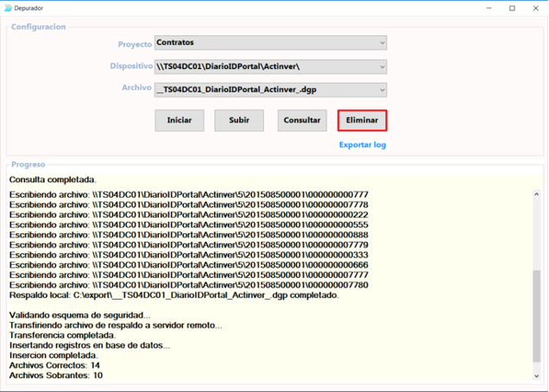Select the 'Respaldo local' log entry
549x392 pixels.
tap(173, 295)
